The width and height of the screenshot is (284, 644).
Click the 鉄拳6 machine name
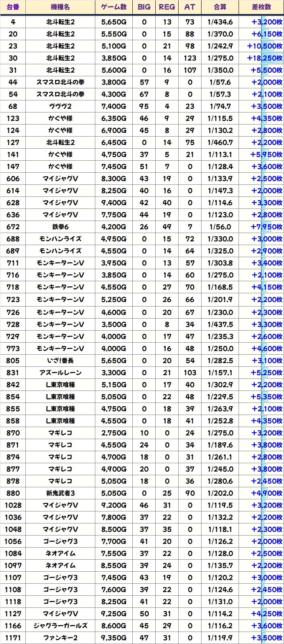pos(60,227)
